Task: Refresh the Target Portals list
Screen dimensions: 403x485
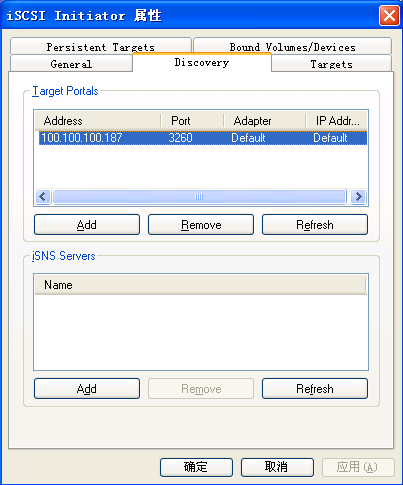Action: pos(315,225)
